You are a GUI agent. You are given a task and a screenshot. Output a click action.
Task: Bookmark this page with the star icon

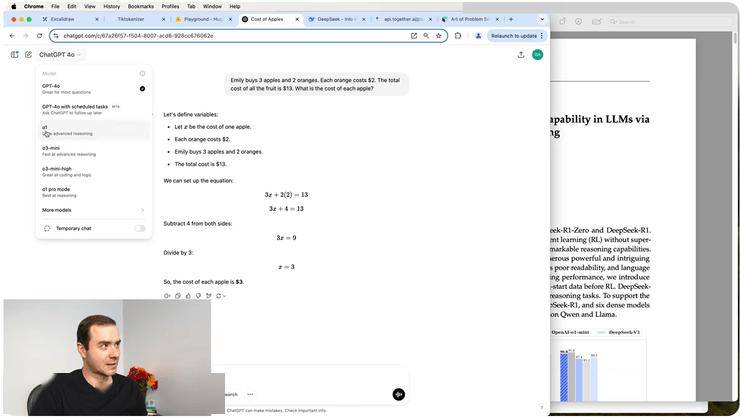point(438,36)
